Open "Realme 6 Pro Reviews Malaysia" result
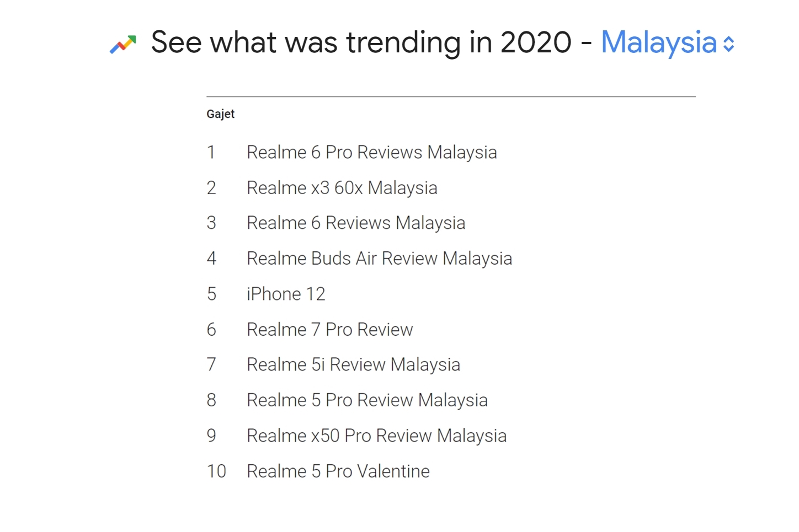 [371, 152]
